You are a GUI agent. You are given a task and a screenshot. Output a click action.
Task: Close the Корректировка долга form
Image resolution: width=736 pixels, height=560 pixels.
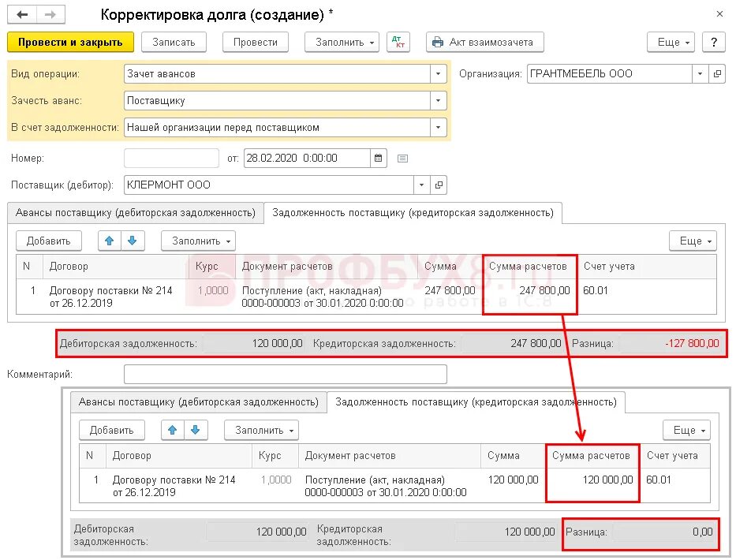719,14
